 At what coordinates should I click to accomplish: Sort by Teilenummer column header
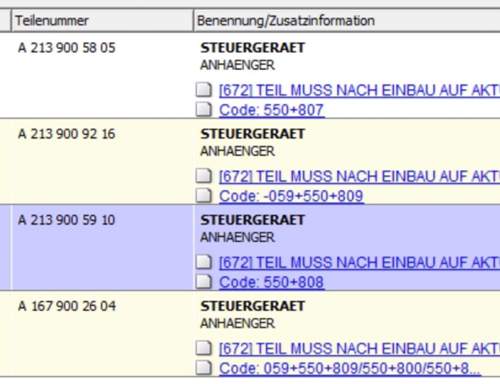click(102, 21)
